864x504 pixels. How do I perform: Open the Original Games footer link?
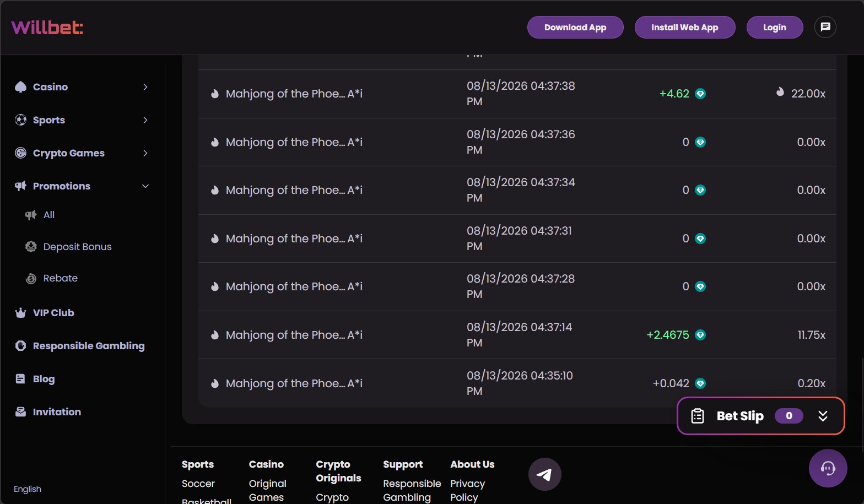[x=267, y=490]
